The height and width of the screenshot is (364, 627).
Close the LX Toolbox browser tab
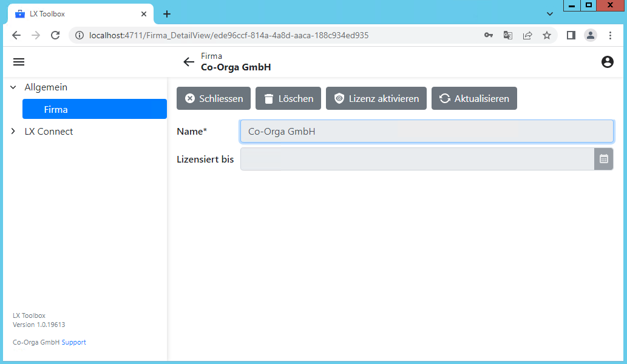pyautogui.click(x=144, y=14)
